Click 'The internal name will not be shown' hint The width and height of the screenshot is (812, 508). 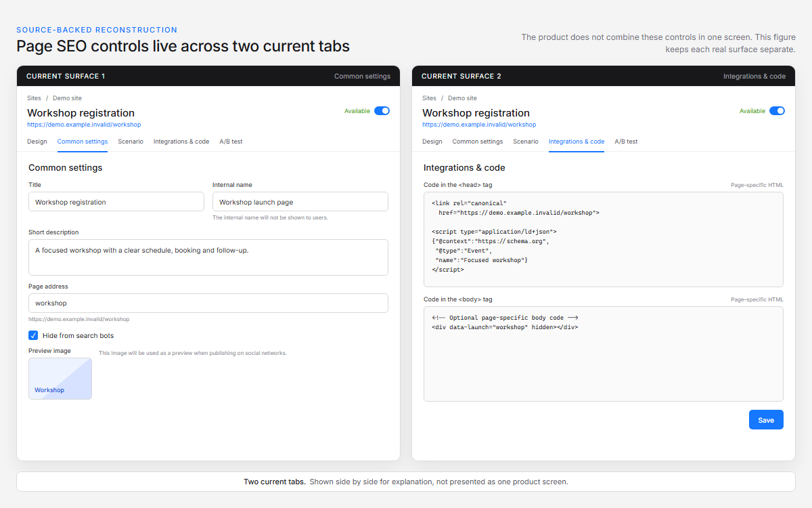tap(271, 217)
